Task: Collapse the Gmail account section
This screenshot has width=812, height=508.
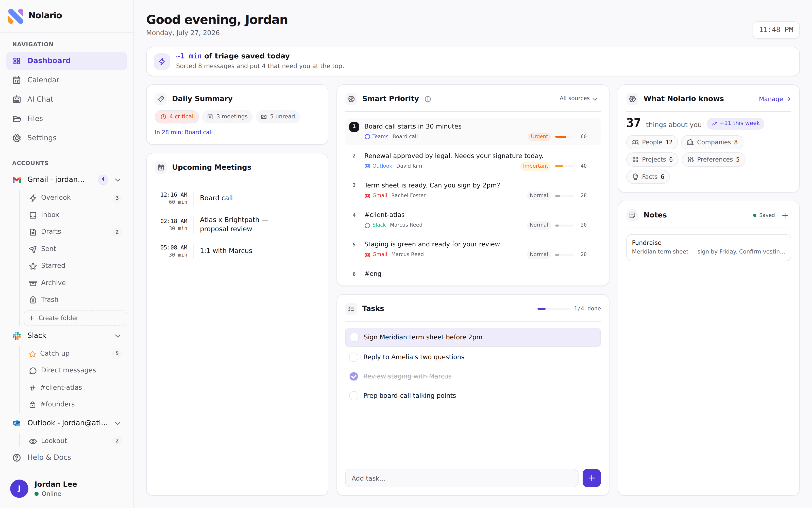Action: click(118, 180)
